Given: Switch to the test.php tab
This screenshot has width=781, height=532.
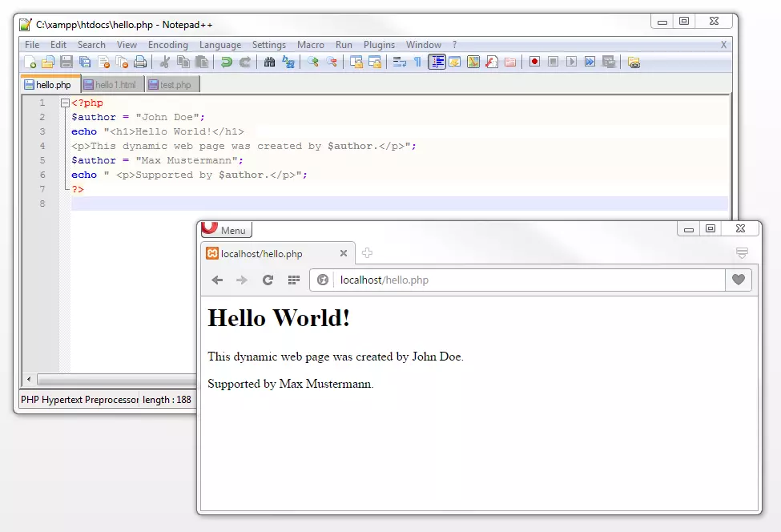Looking at the screenshot, I should (171, 83).
